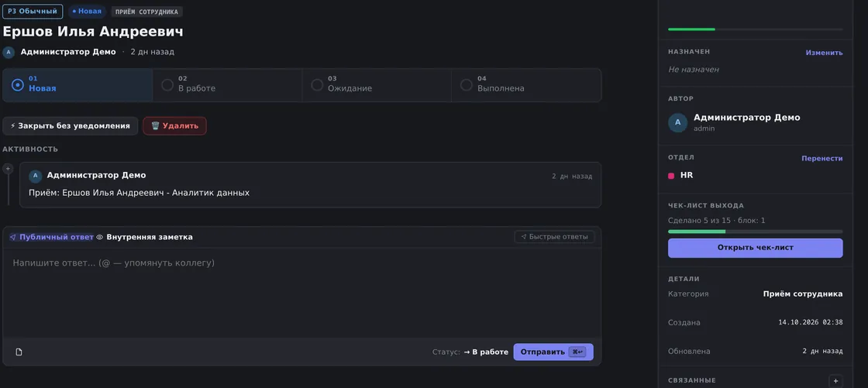Viewport: 868px width, 388px height.
Task: Set status step to В работе
Action: (x=227, y=84)
